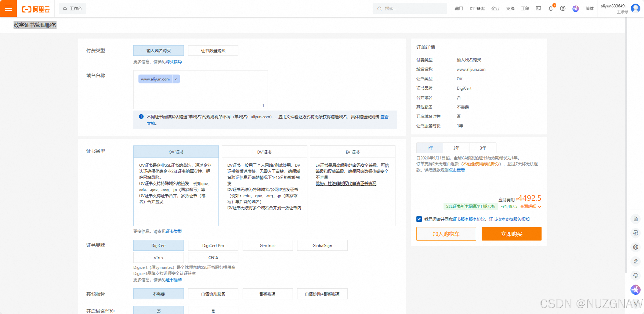Open the 证书品牌 more info link
This screenshot has width=644, height=314.
(174, 280)
